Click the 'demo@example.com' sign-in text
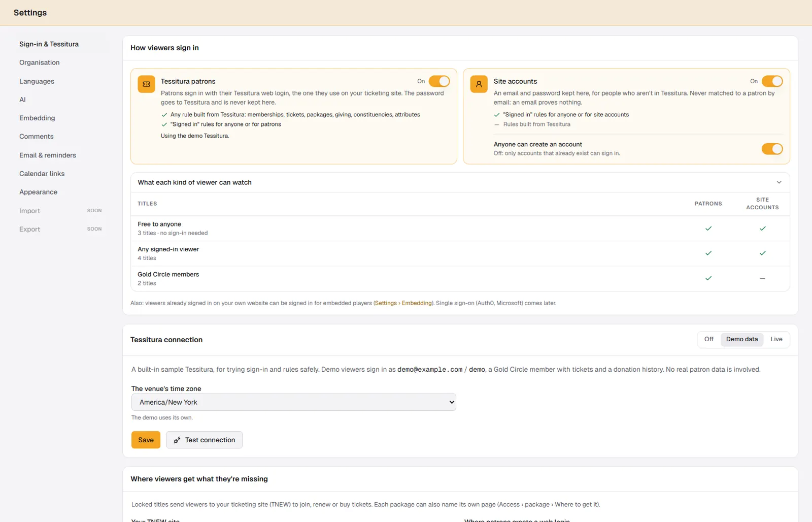The image size is (812, 522). pyautogui.click(x=430, y=370)
